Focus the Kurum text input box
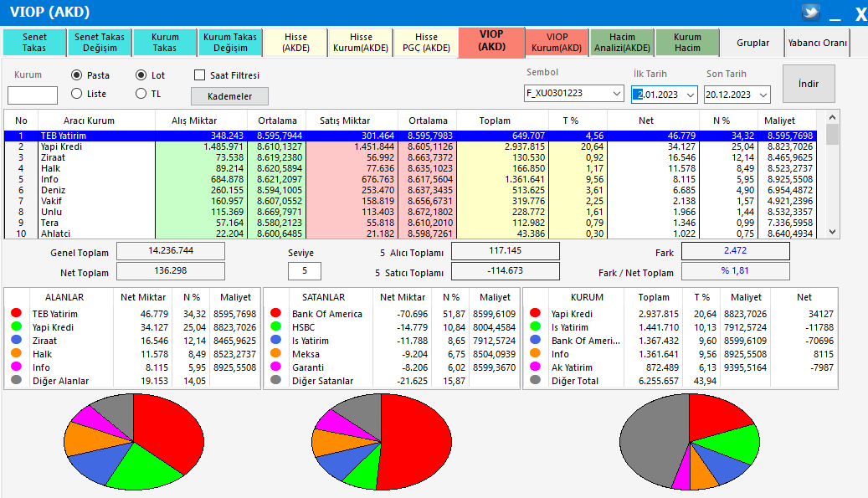Image resolution: width=868 pixels, height=498 pixels. click(33, 95)
